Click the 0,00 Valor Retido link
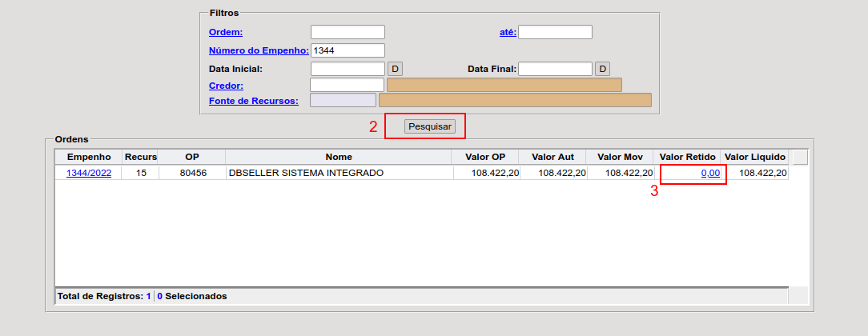The height and width of the screenshot is (336, 868). coord(710,173)
